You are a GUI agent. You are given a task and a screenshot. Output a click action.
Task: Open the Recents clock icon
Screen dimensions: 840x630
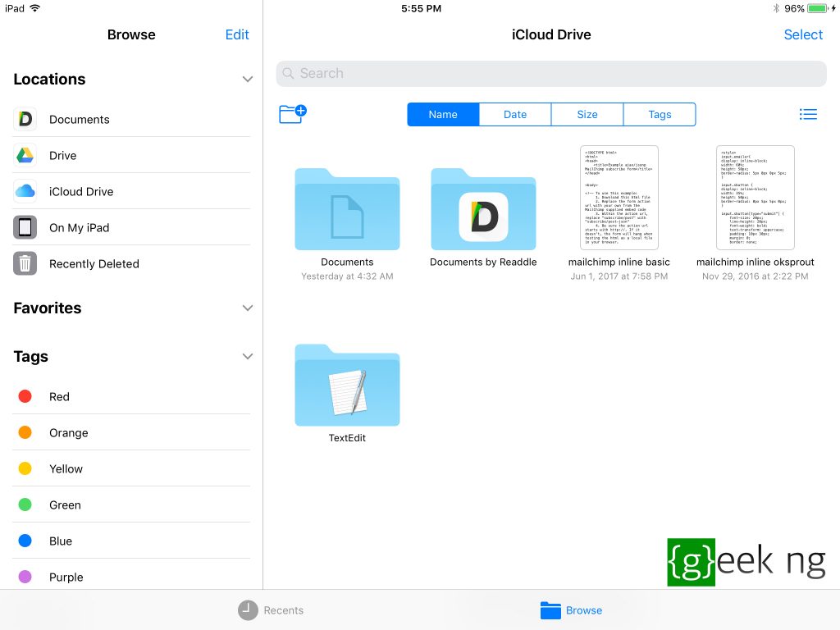click(248, 610)
